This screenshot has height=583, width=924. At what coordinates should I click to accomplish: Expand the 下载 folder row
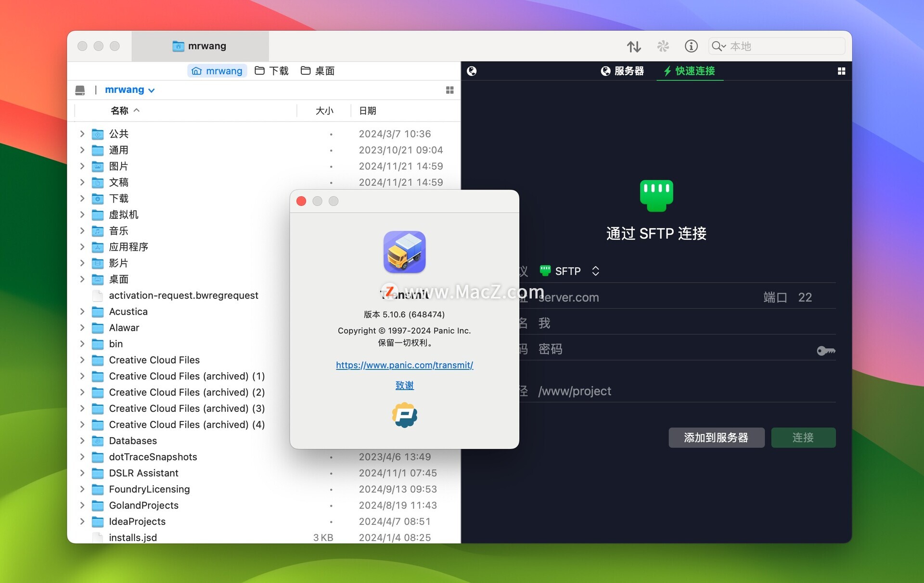point(82,198)
